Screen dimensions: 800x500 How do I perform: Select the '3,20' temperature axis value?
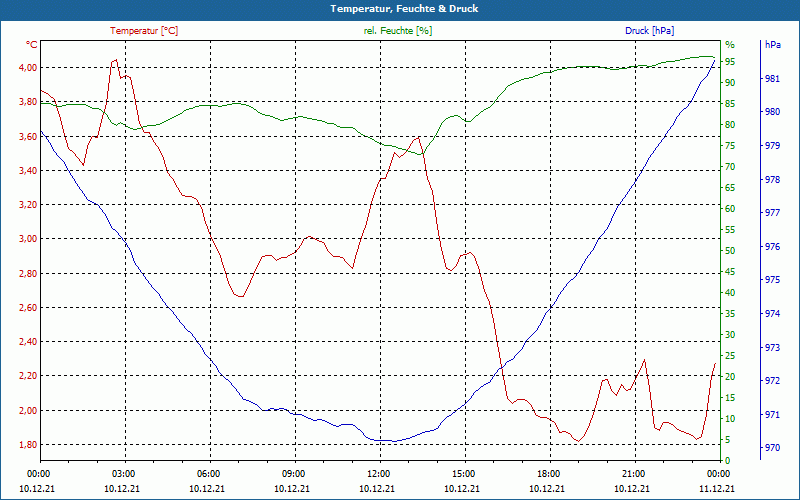click(x=28, y=205)
